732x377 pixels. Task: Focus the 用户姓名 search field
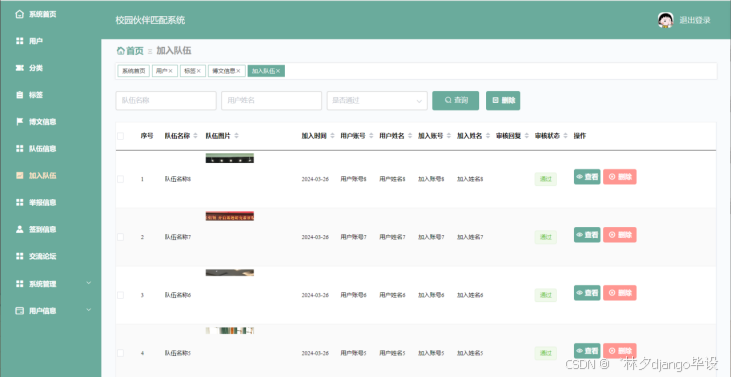click(272, 100)
